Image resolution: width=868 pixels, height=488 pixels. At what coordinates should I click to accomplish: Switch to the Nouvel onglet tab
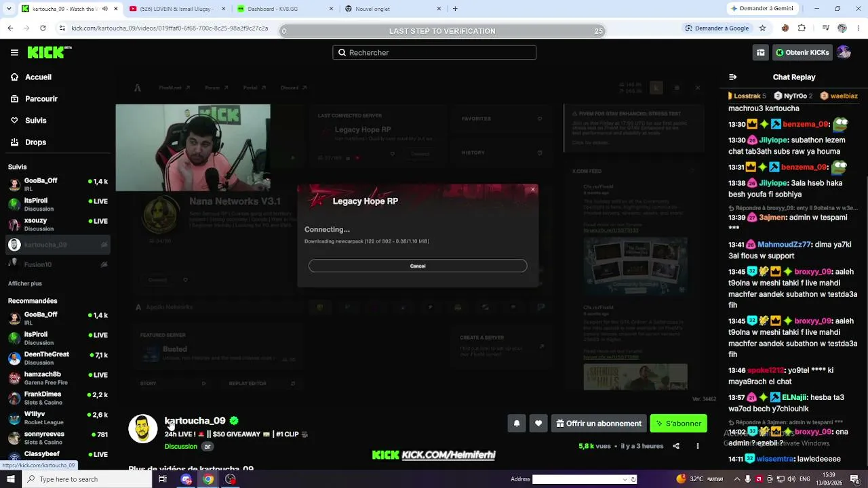pyautogui.click(x=393, y=9)
